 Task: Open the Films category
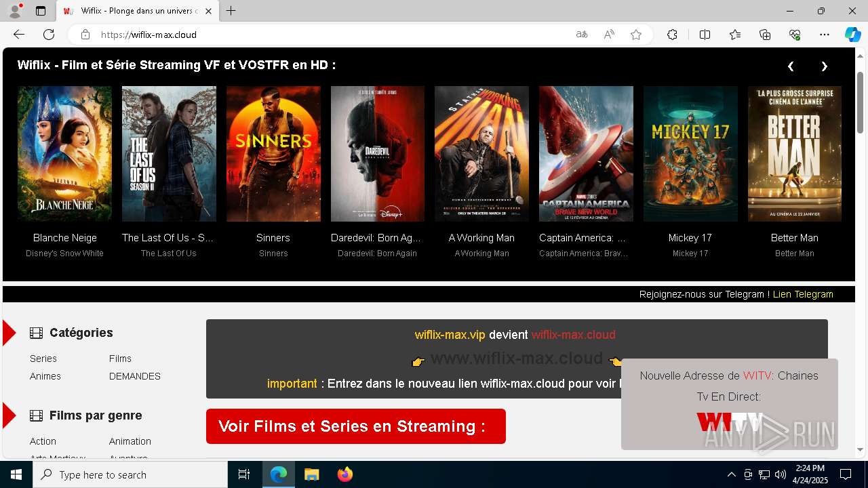pyautogui.click(x=120, y=359)
